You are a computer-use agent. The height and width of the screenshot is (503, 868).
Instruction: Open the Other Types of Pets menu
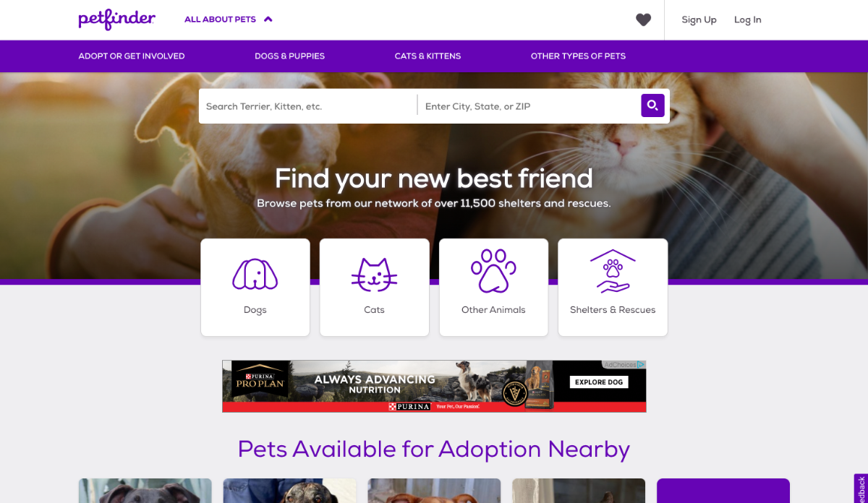[x=578, y=56]
